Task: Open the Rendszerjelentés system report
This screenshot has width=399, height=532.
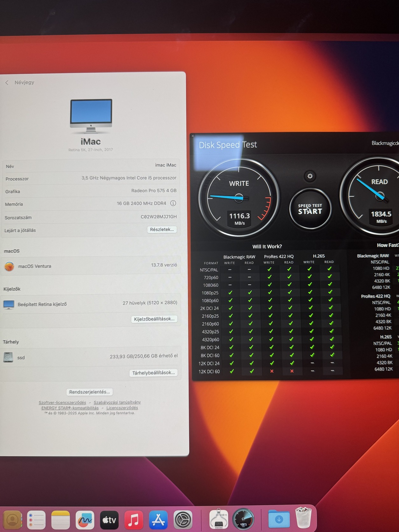Action: click(x=90, y=392)
